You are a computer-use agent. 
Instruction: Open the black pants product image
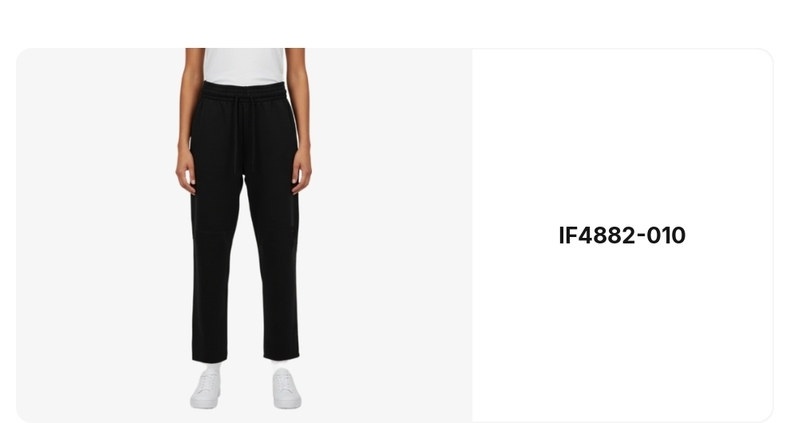tap(244, 235)
